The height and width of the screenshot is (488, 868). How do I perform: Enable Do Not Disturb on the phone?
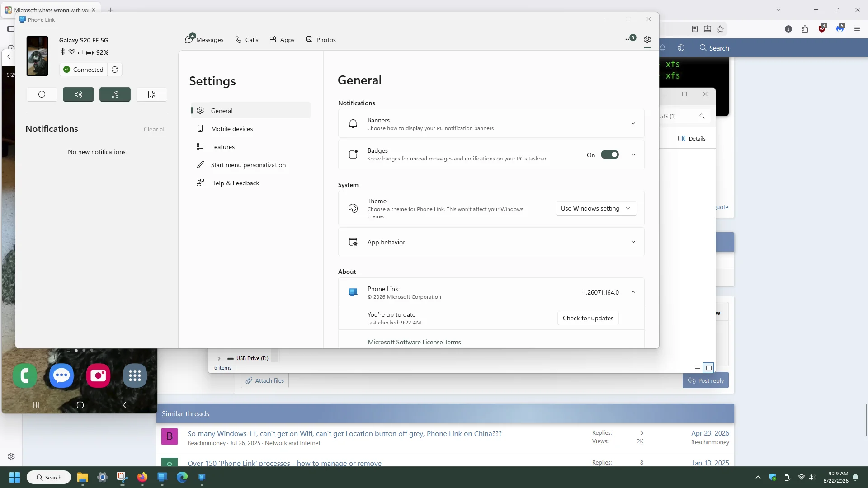[42, 94]
